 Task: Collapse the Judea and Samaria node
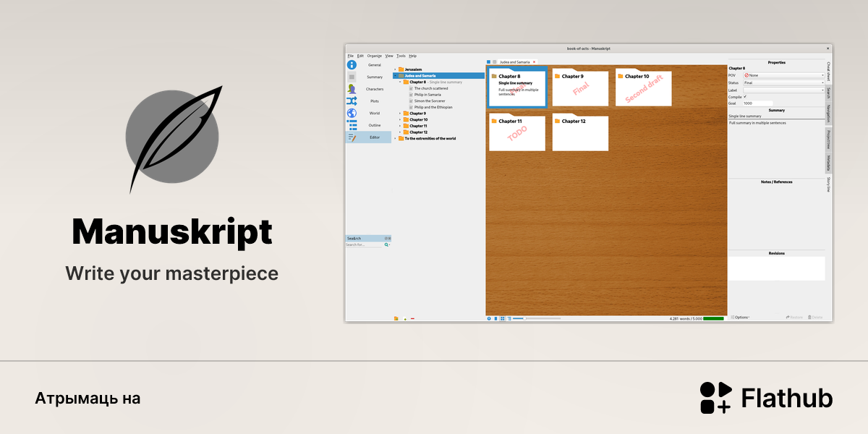(395, 75)
